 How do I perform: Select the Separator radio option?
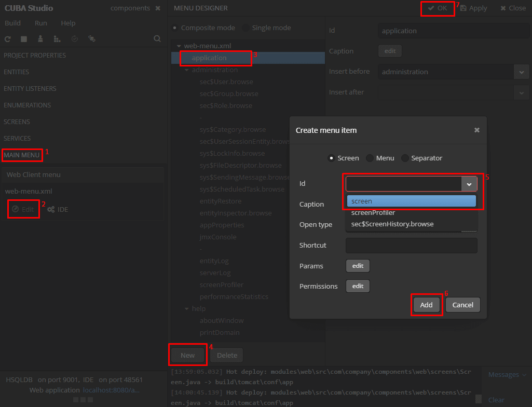[x=422, y=158]
